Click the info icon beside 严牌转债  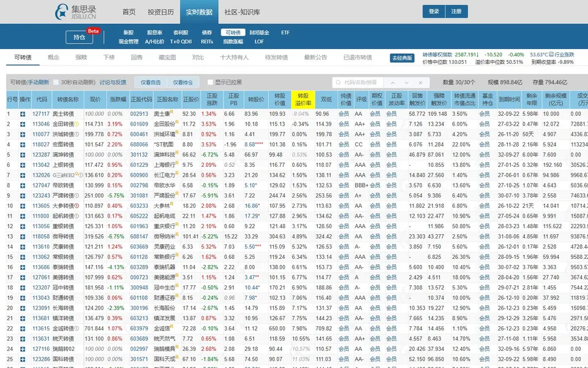pos(77,196)
